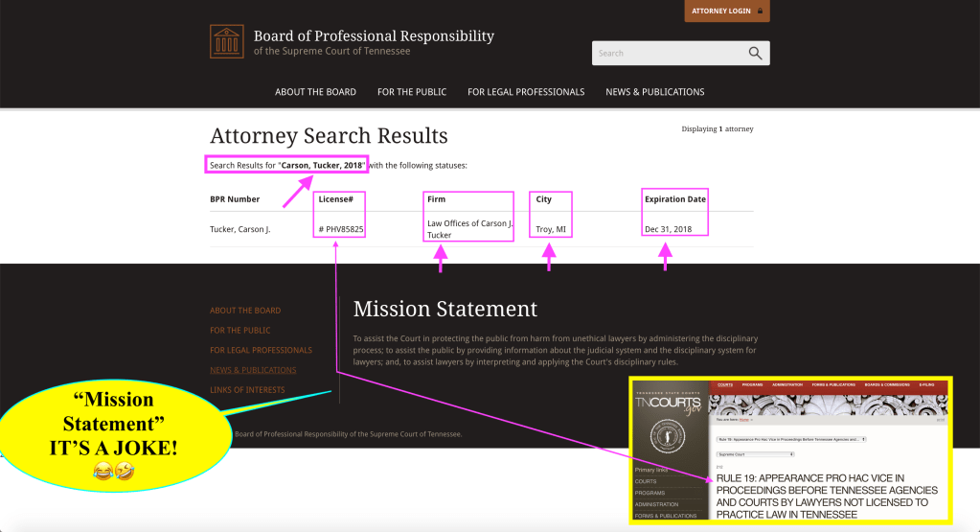Click the City column header

click(x=544, y=199)
